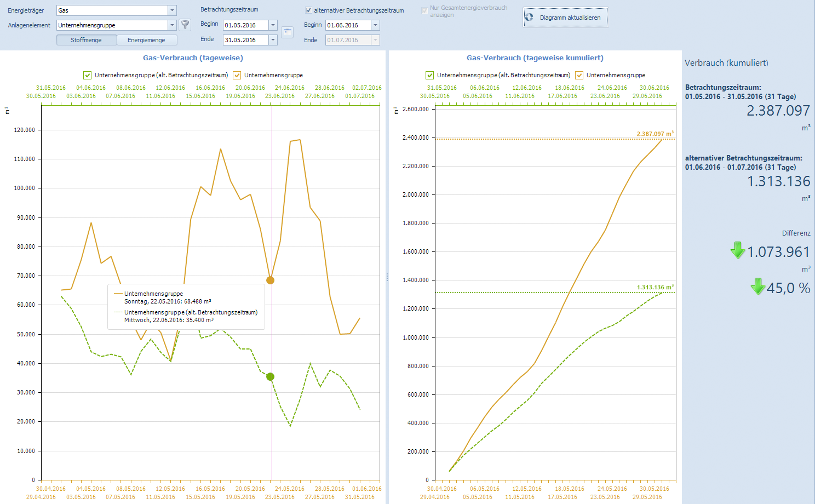Image resolution: width=815 pixels, height=504 pixels.
Task: Click the large 2.387.097 total in side panel
Action: (x=778, y=111)
